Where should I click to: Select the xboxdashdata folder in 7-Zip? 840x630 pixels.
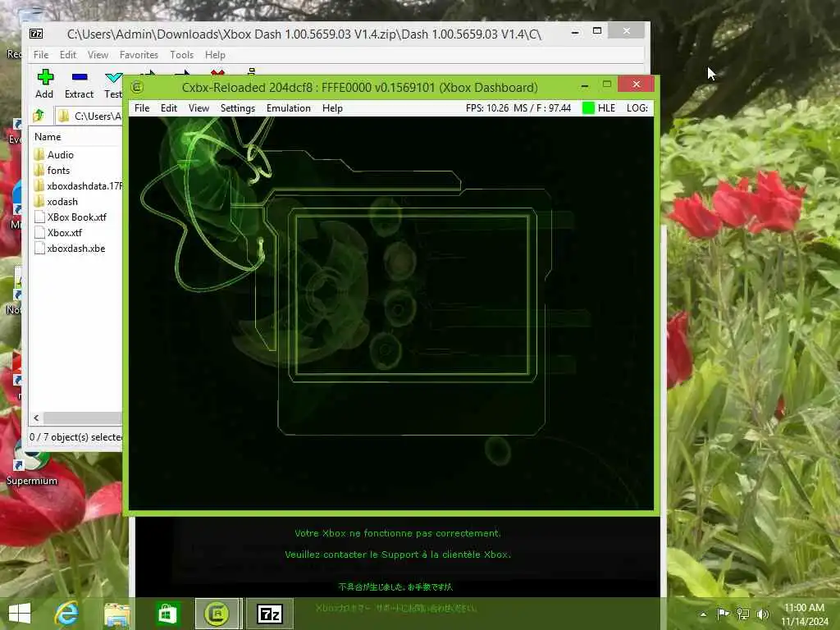[x=78, y=186]
